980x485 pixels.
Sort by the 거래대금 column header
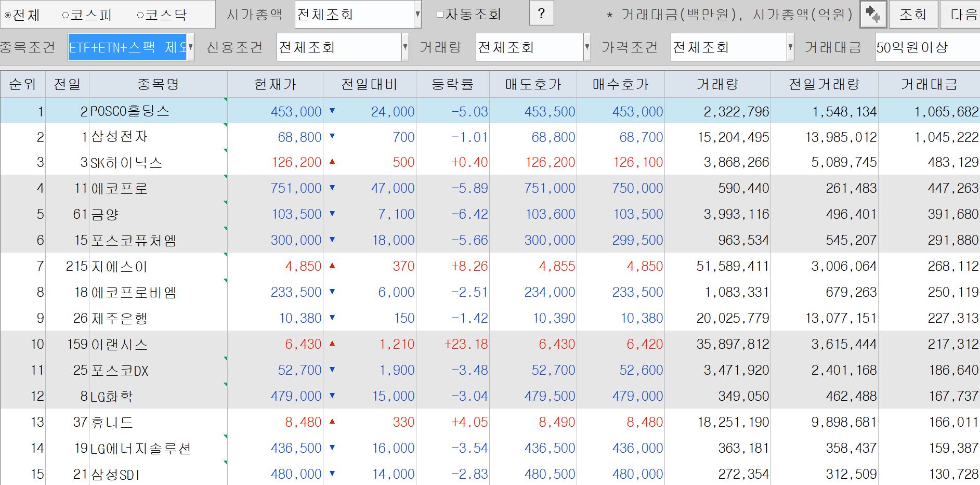pos(930,84)
